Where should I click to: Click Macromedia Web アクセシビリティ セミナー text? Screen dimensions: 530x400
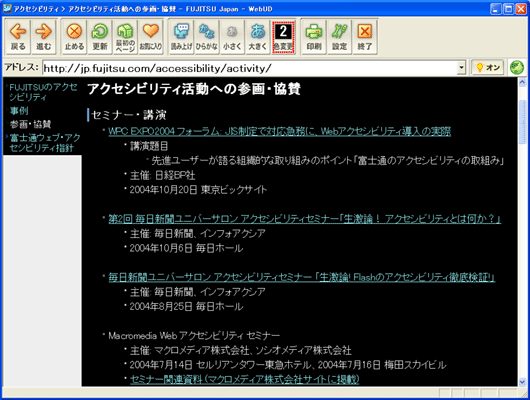pos(194,336)
